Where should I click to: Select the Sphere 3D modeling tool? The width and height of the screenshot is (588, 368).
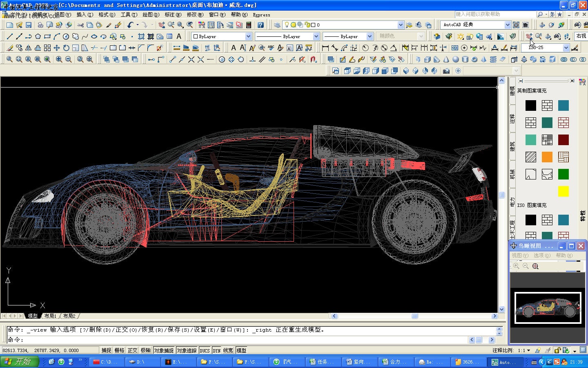pos(456,59)
